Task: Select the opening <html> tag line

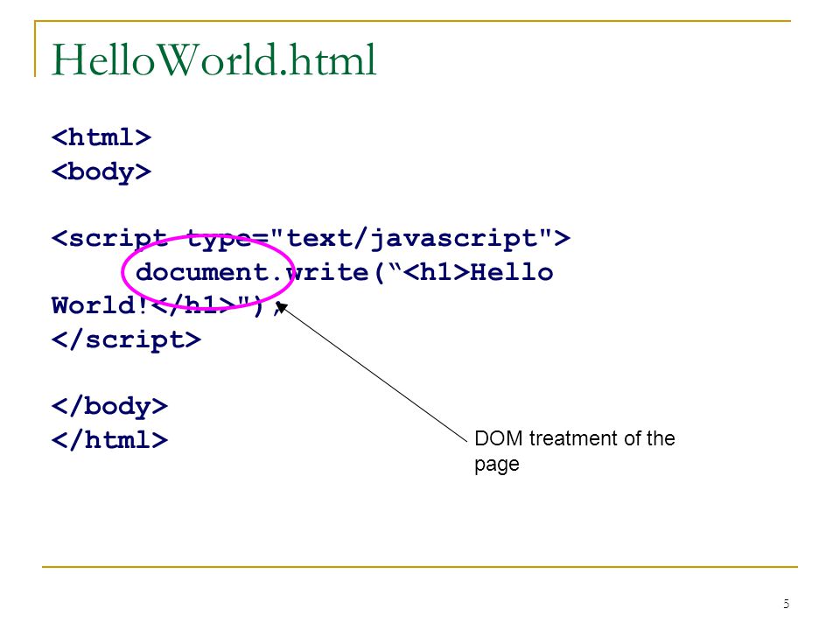Action: pos(101,137)
